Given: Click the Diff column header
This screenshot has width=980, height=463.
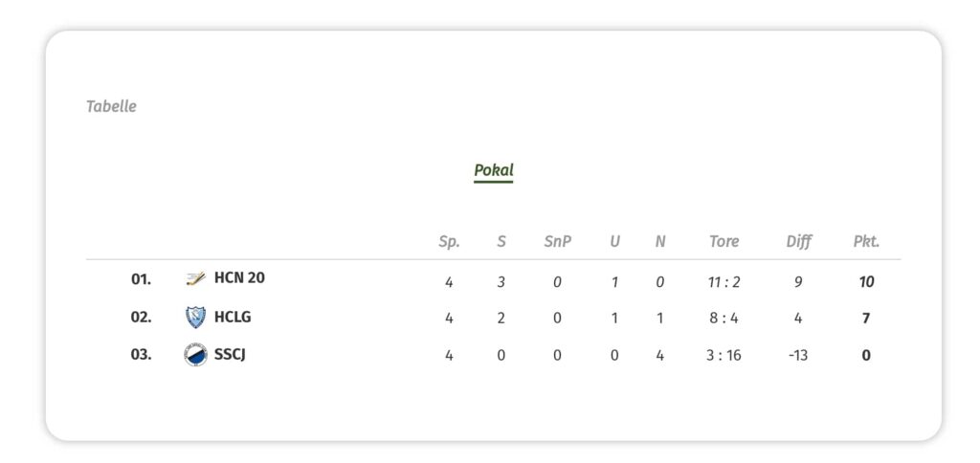Looking at the screenshot, I should pos(798,241).
